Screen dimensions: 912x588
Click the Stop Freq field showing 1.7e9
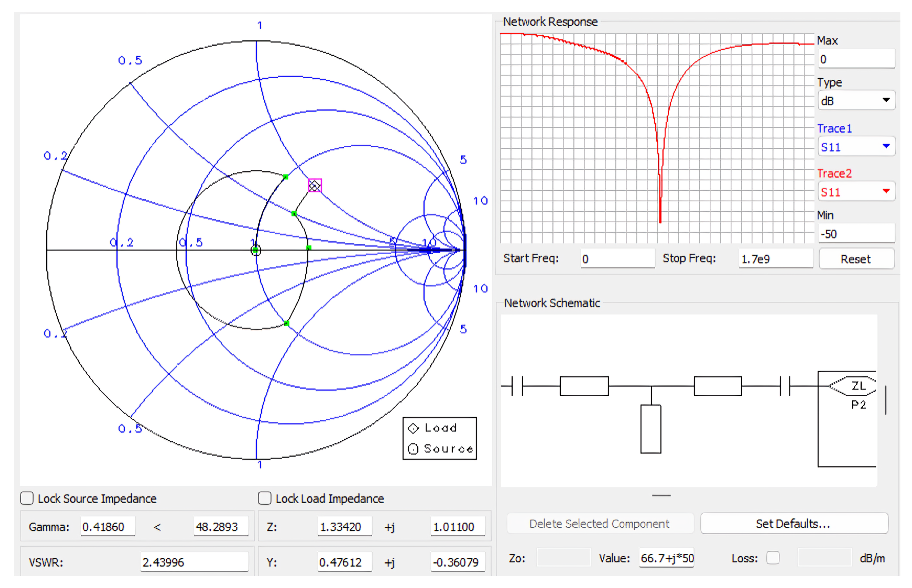tap(776, 258)
